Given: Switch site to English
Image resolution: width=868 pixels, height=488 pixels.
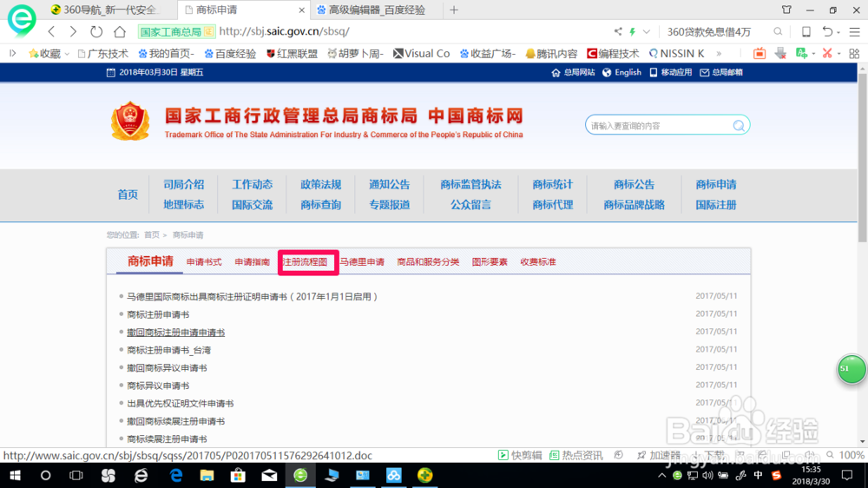Looking at the screenshot, I should [621, 73].
